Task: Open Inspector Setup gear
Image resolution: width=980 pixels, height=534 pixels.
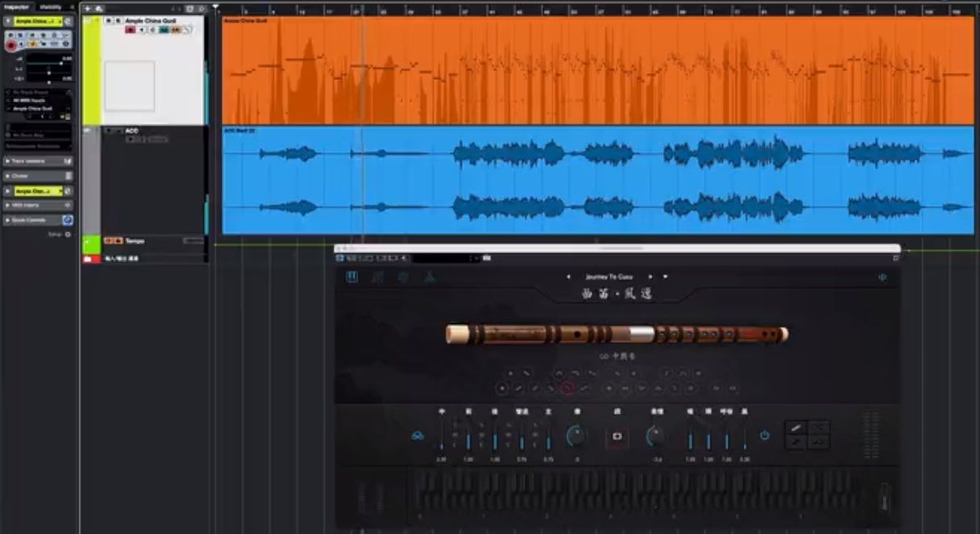Action: (68, 235)
